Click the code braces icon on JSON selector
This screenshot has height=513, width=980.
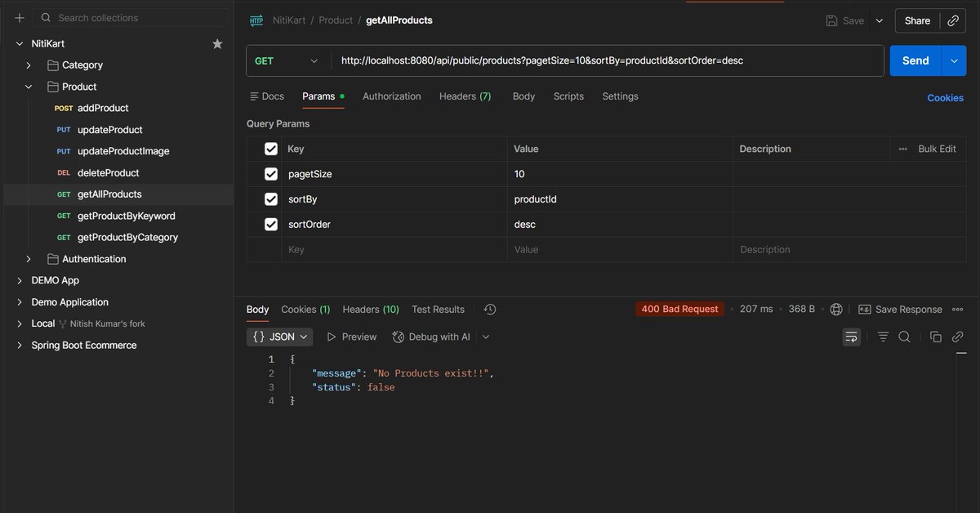coord(259,337)
